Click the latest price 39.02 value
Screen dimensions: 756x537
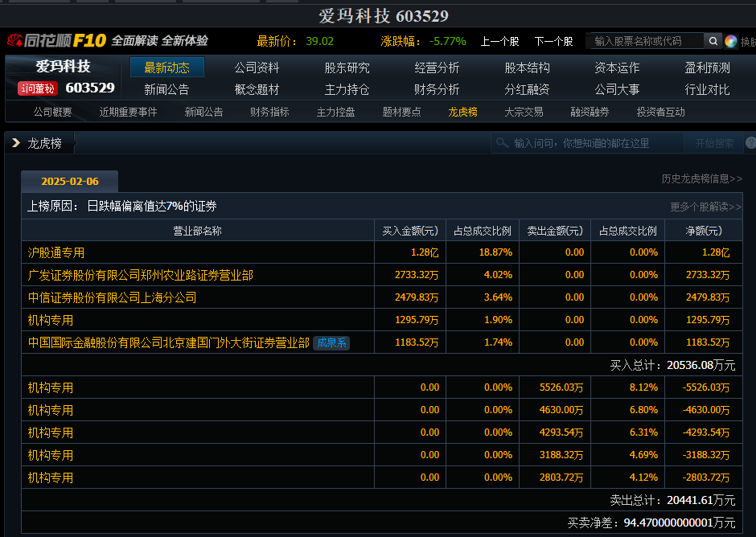click(x=319, y=42)
